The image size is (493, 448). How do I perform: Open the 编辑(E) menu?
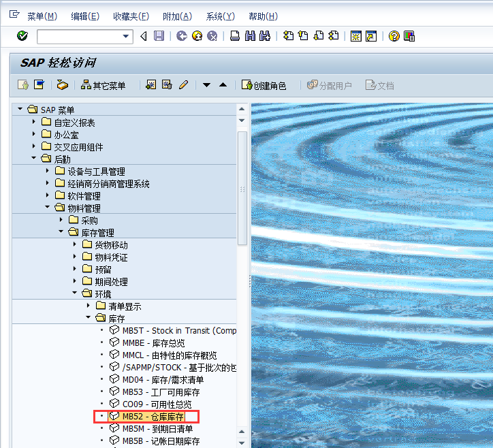(85, 16)
